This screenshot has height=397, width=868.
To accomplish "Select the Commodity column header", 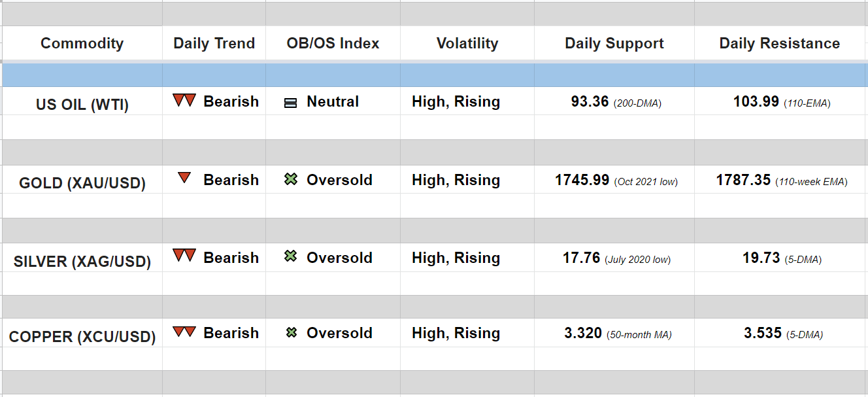I will (82, 44).
